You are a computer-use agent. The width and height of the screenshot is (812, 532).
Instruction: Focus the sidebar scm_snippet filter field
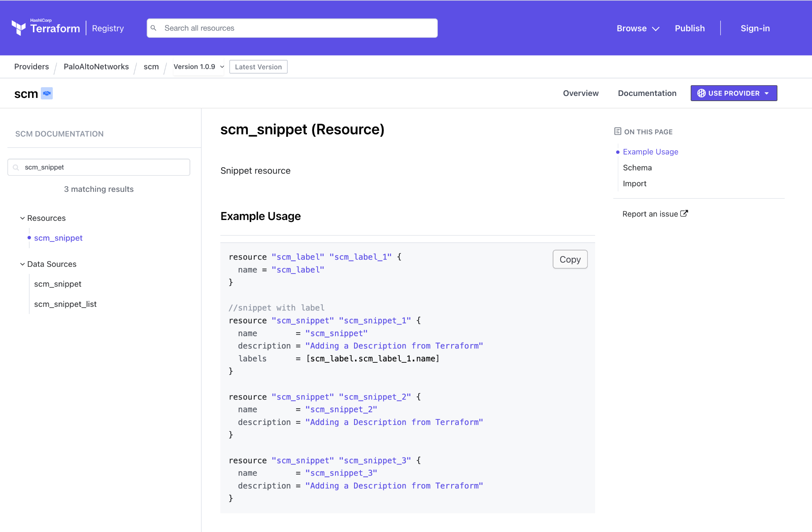pos(99,167)
